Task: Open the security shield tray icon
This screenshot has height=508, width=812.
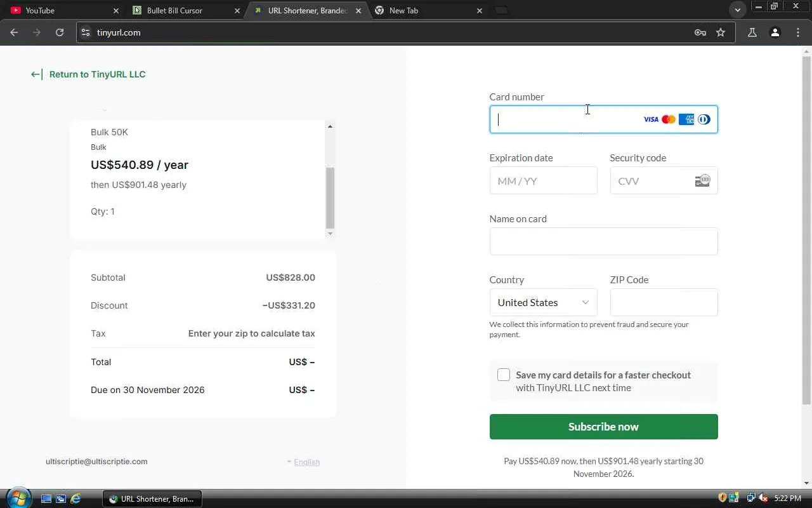Action: coord(723,498)
